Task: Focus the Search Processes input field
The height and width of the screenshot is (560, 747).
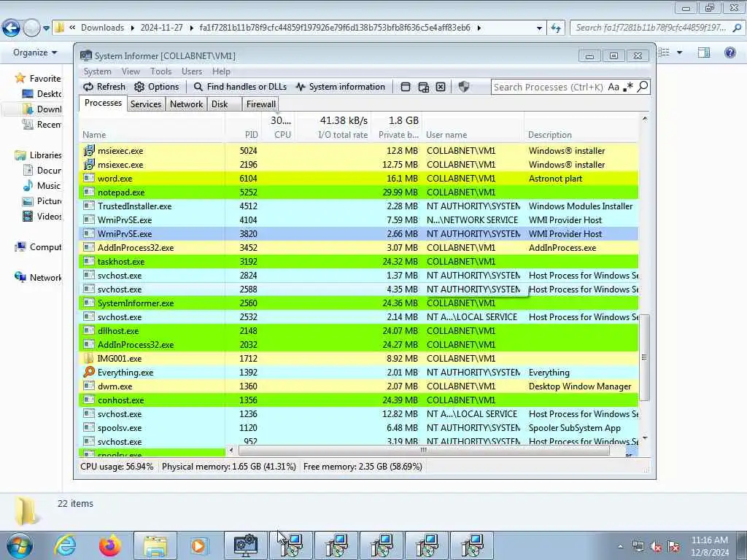Action: coord(549,87)
